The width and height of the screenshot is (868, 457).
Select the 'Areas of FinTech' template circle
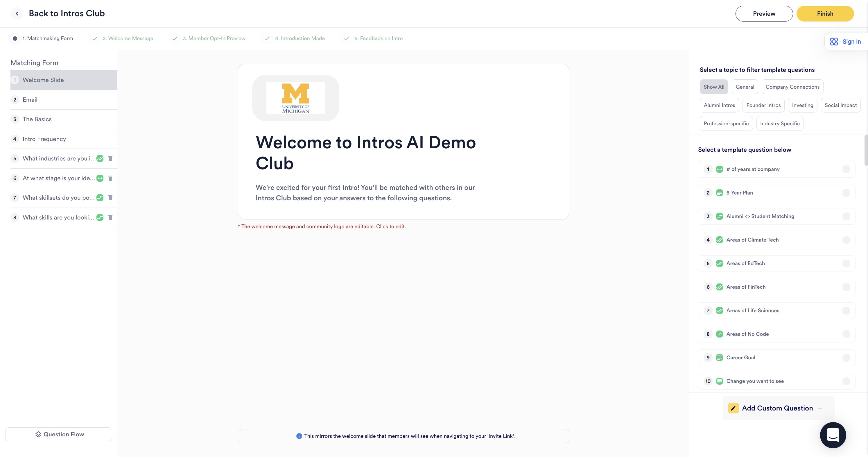846,287
